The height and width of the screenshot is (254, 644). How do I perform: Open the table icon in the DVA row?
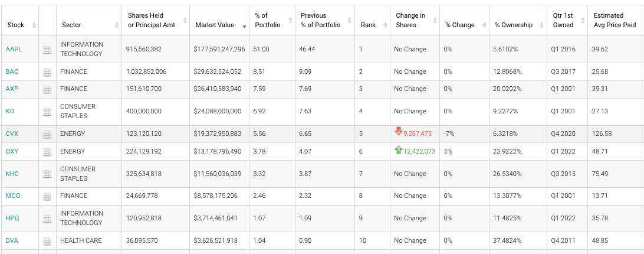tap(47, 241)
